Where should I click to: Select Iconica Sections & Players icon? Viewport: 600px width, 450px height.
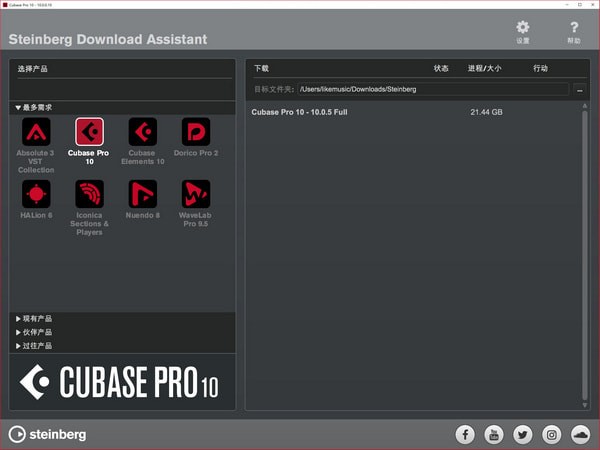(89, 194)
